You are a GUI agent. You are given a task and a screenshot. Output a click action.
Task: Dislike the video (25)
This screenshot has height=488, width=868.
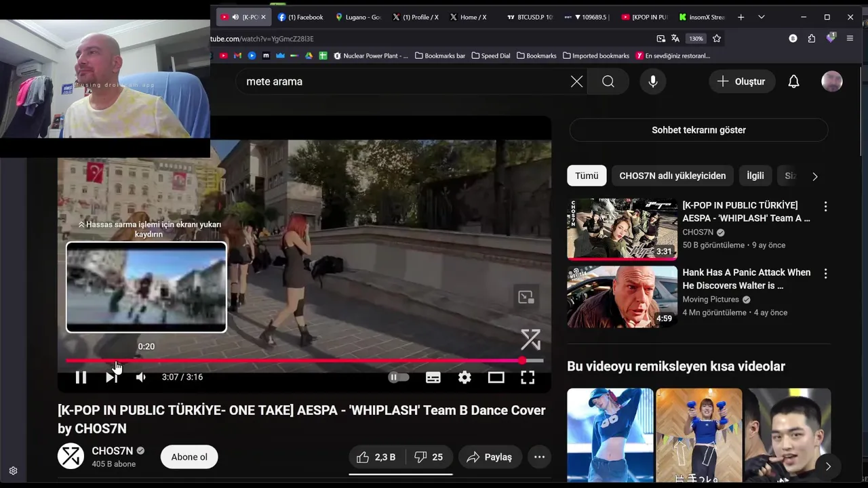(x=429, y=457)
